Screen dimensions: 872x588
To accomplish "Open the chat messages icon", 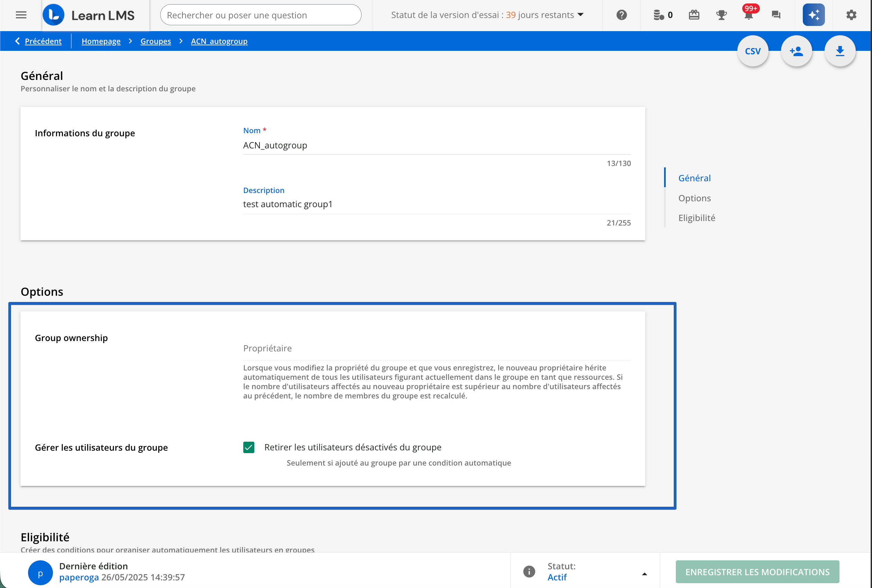I will tap(776, 15).
